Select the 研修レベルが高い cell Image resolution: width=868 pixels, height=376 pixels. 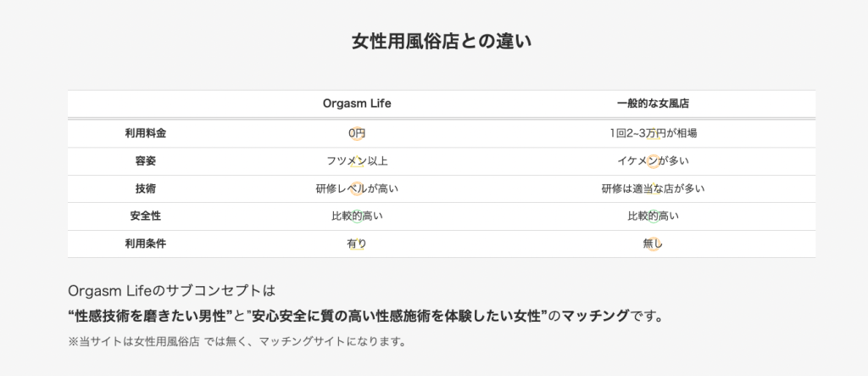click(x=357, y=188)
